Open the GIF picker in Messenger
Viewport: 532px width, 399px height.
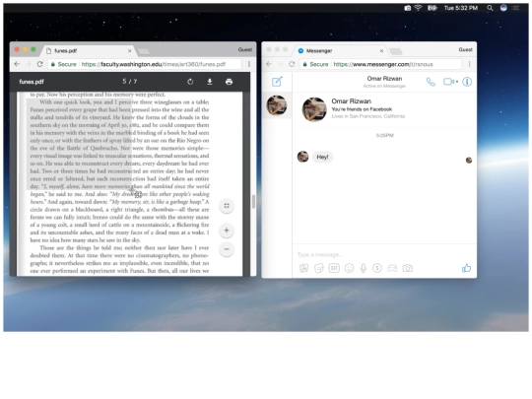point(334,268)
